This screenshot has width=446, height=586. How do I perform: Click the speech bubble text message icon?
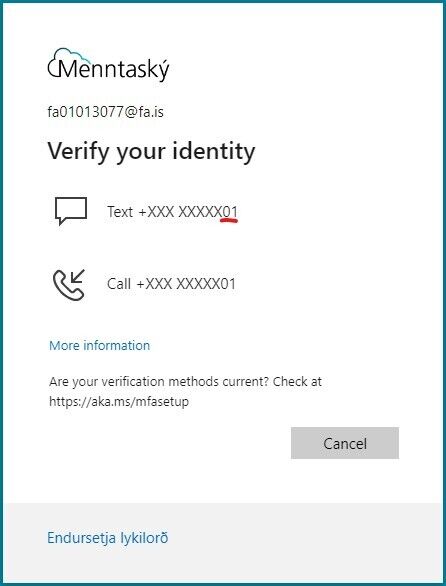click(71, 211)
